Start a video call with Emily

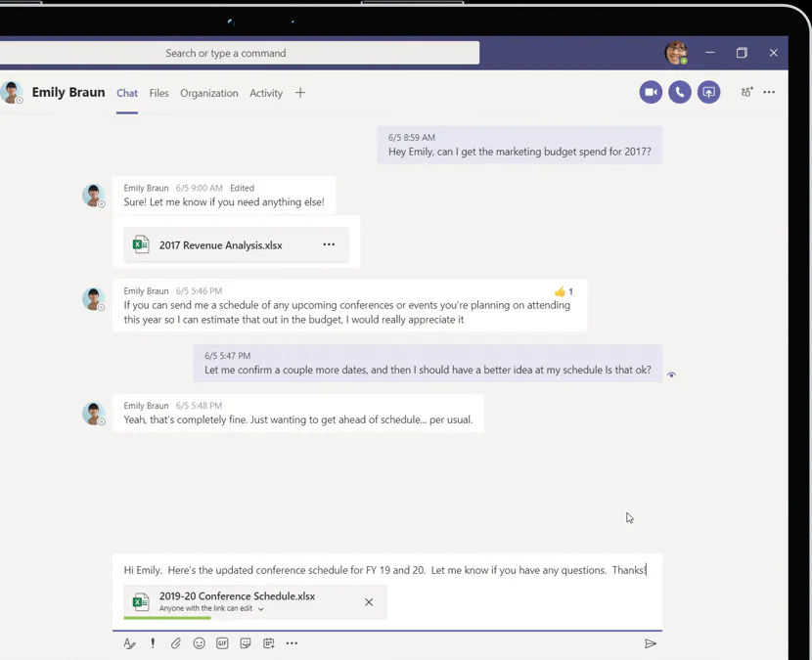(651, 92)
